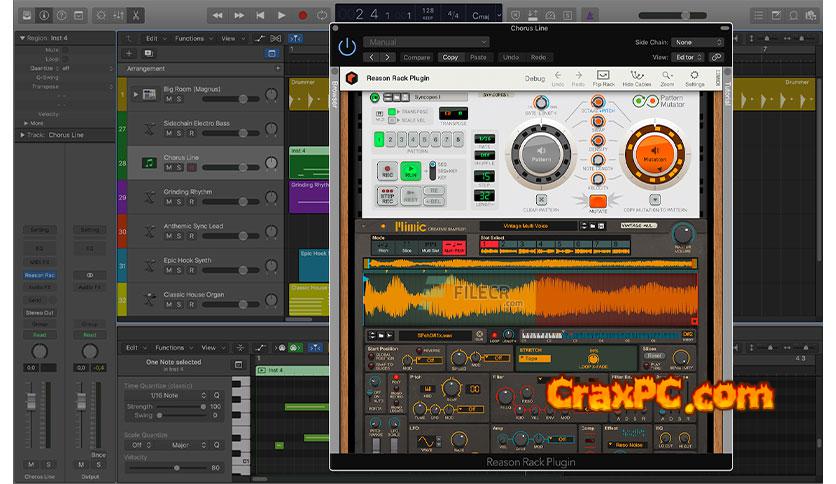The height and width of the screenshot is (484, 836).
Task: Click the Record button in transport bar
Action: pos(302,15)
